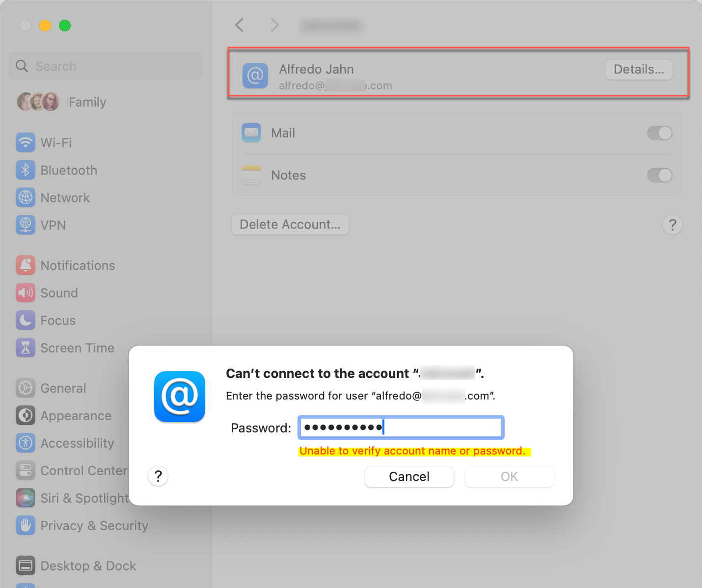Click the Network globe icon
This screenshot has height=588, width=702.
click(26, 197)
